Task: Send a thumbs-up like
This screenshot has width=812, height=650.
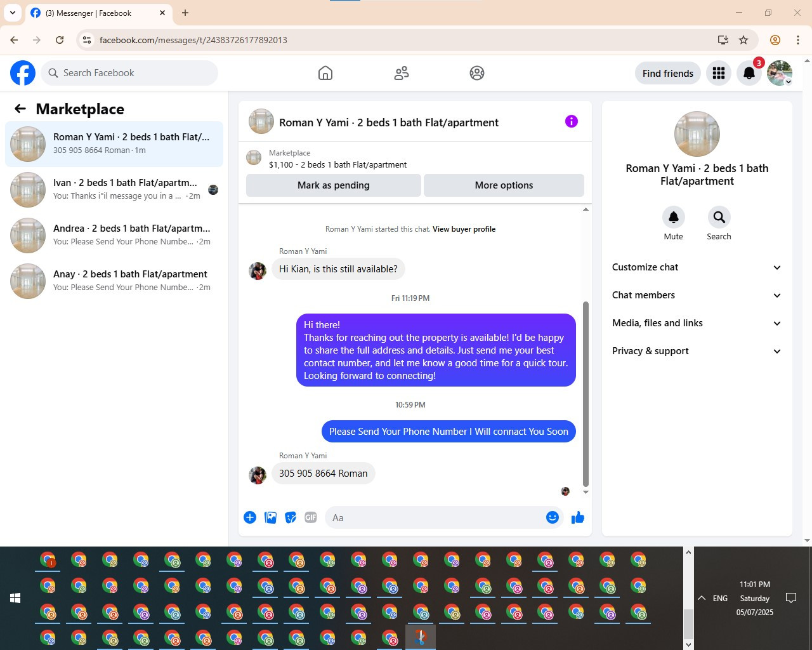Action: pyautogui.click(x=578, y=517)
